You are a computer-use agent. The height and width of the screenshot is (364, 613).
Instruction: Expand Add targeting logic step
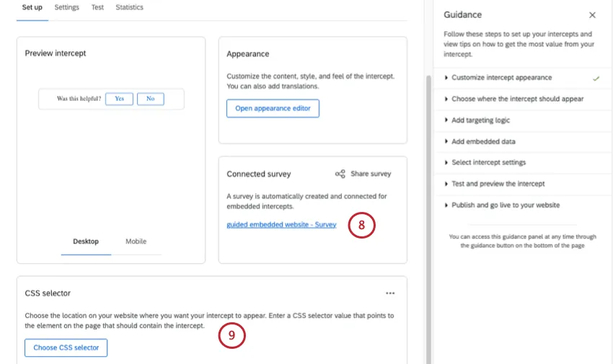[x=480, y=120]
